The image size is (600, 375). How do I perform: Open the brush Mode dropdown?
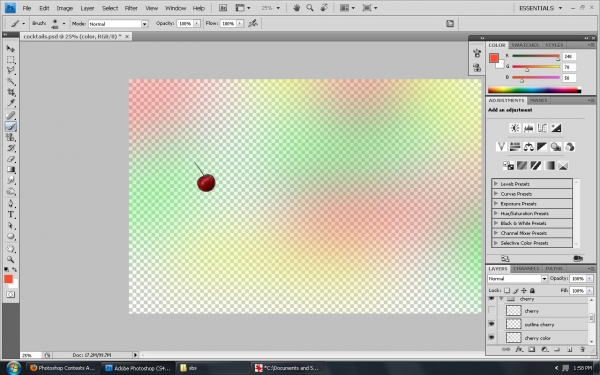point(118,24)
